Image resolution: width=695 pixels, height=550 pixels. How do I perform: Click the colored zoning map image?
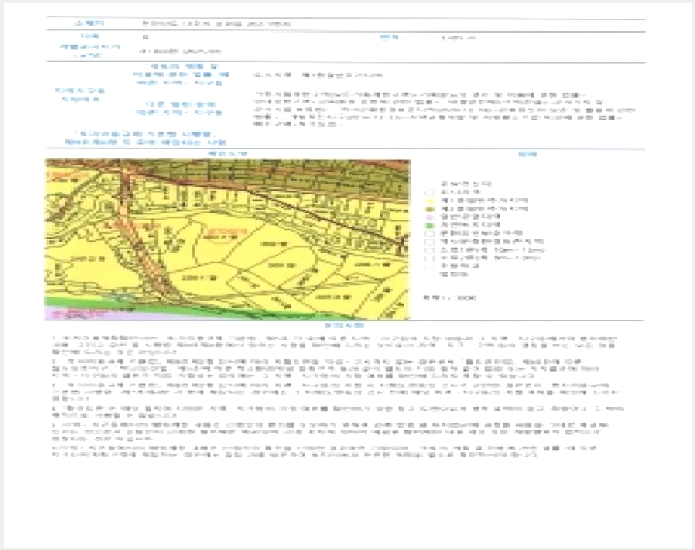(x=227, y=239)
